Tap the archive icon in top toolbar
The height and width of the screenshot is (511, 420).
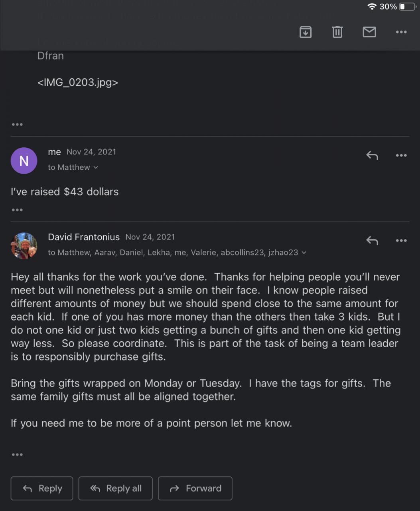tap(306, 32)
